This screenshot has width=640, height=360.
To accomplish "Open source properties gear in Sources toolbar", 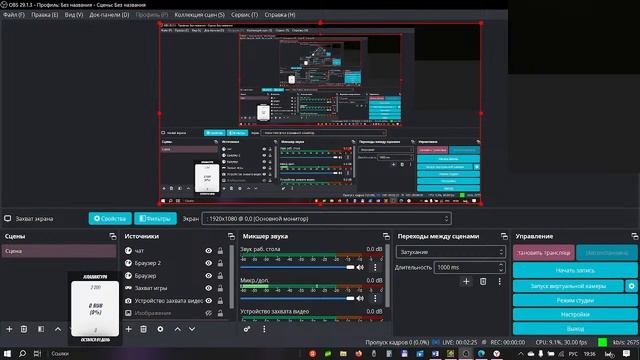I will 160,329.
